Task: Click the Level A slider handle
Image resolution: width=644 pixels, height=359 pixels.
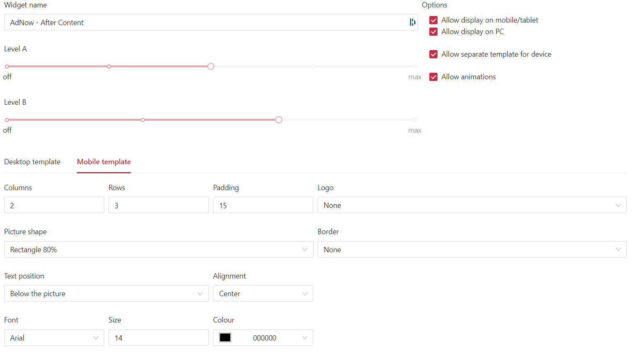Action: [211, 66]
